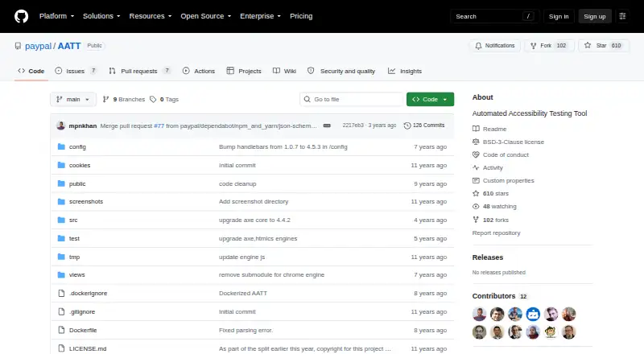The height and width of the screenshot is (354, 644).
Task: Switch to the Issues tab
Action: 76,71
